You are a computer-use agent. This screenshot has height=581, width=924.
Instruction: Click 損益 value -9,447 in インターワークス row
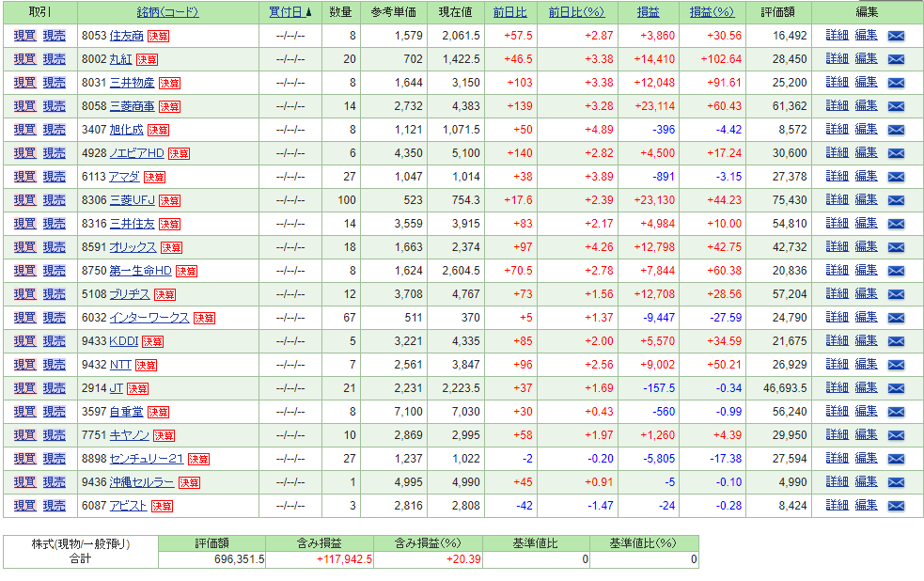coord(659,318)
